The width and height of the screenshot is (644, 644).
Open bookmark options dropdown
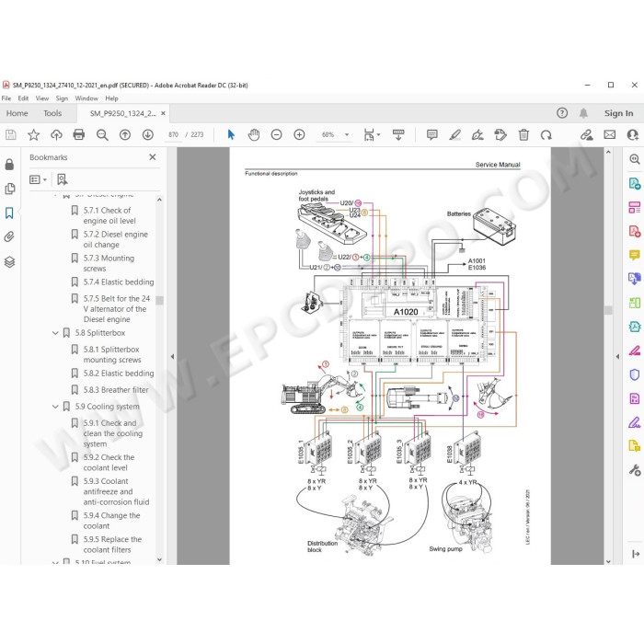click(38, 179)
